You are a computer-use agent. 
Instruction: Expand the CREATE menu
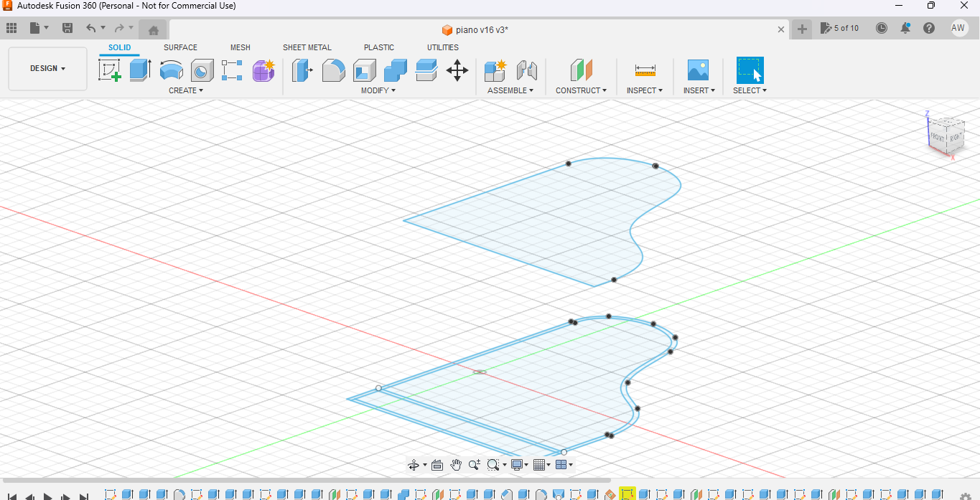pyautogui.click(x=186, y=90)
